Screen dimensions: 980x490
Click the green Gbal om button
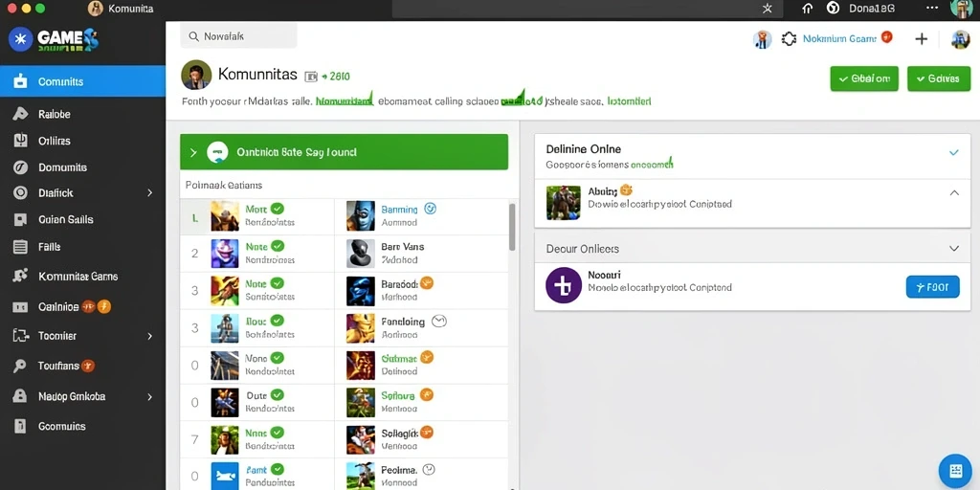point(864,78)
